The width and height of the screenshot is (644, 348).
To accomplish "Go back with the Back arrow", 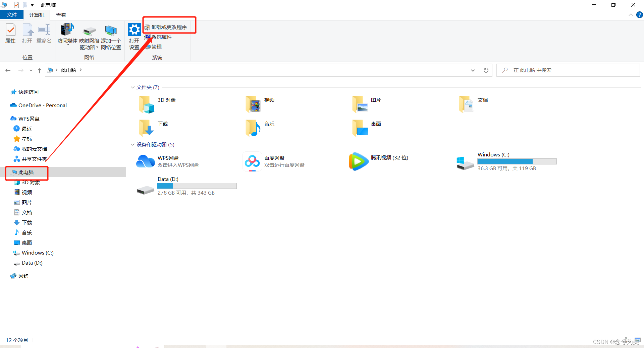I will 8,70.
